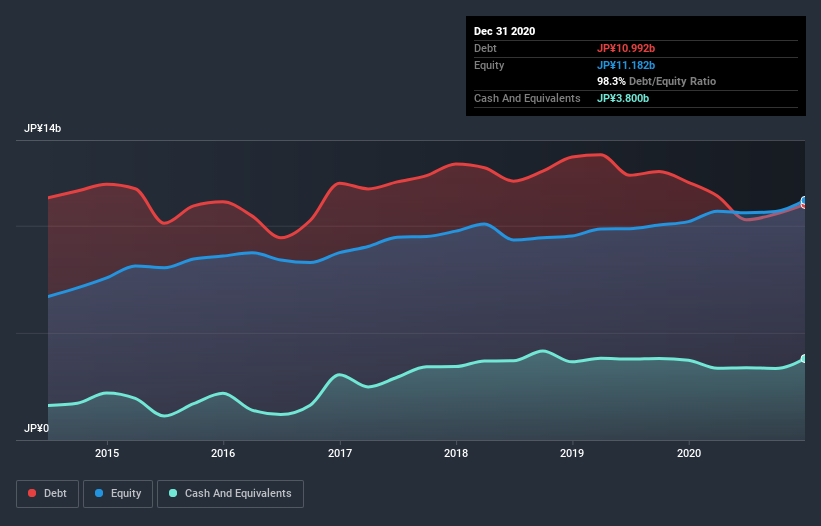Click the teal Cash legend dot
The height and width of the screenshot is (526, 821).
click(173, 493)
